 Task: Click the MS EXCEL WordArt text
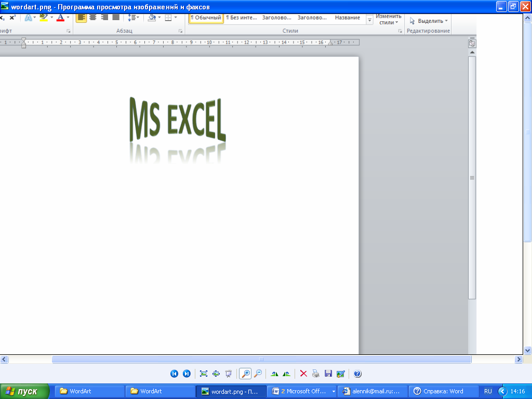tap(178, 119)
